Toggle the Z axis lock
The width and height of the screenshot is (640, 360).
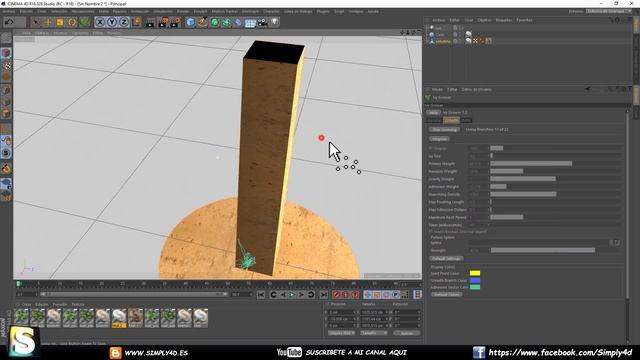(124, 22)
